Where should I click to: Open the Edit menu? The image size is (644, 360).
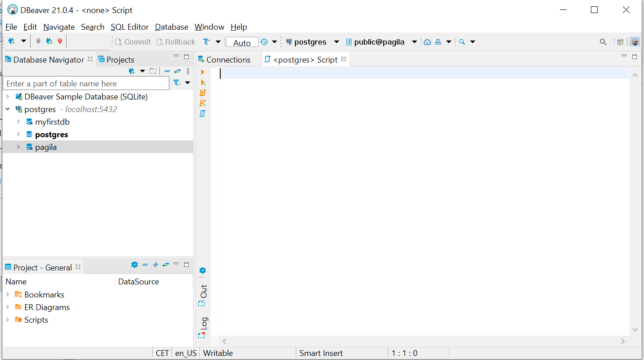coord(30,27)
